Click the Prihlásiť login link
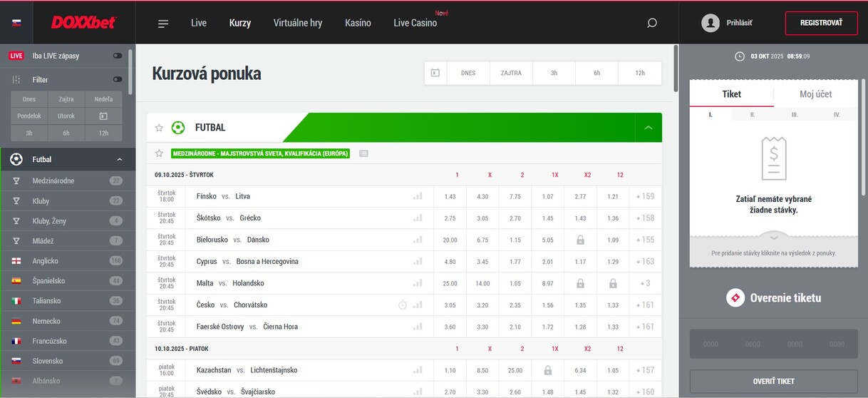868x398 pixels. 739,23
